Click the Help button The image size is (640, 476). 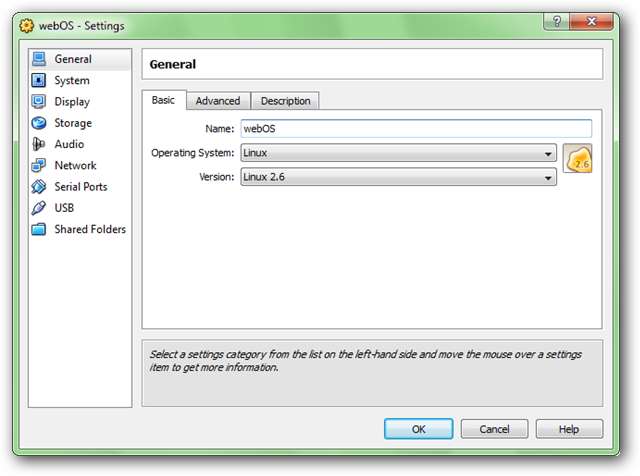click(569, 429)
